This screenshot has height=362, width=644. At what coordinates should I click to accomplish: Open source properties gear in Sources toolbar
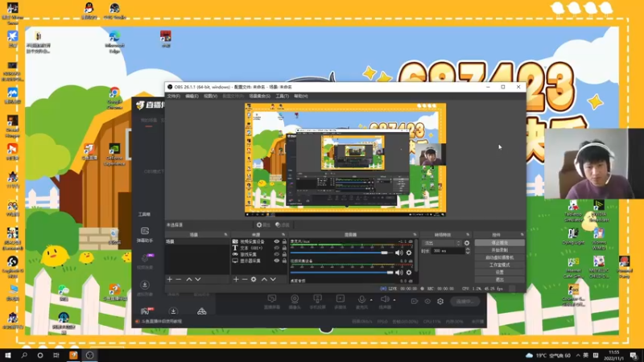coord(254,279)
